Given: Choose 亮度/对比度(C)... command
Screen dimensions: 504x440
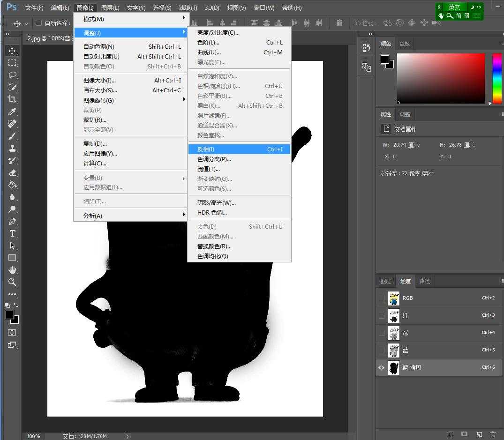Looking at the screenshot, I should pyautogui.click(x=239, y=33).
